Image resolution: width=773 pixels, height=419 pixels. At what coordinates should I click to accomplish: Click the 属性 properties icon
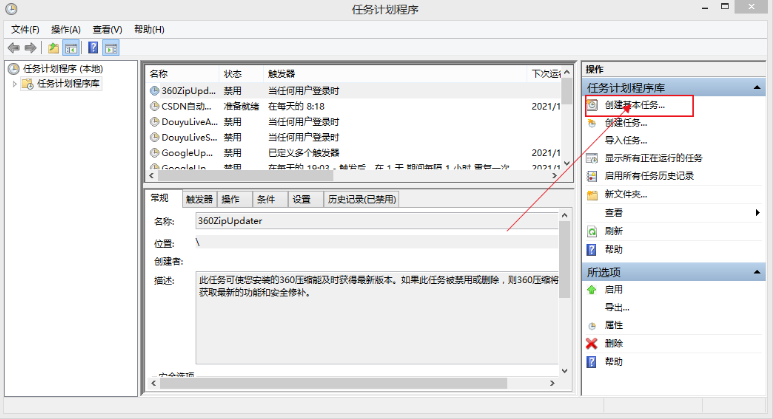point(592,325)
